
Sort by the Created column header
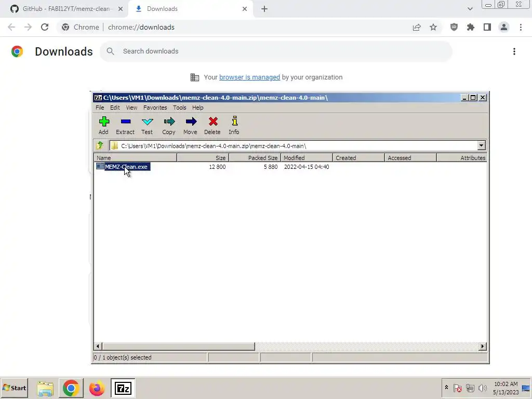click(x=358, y=158)
